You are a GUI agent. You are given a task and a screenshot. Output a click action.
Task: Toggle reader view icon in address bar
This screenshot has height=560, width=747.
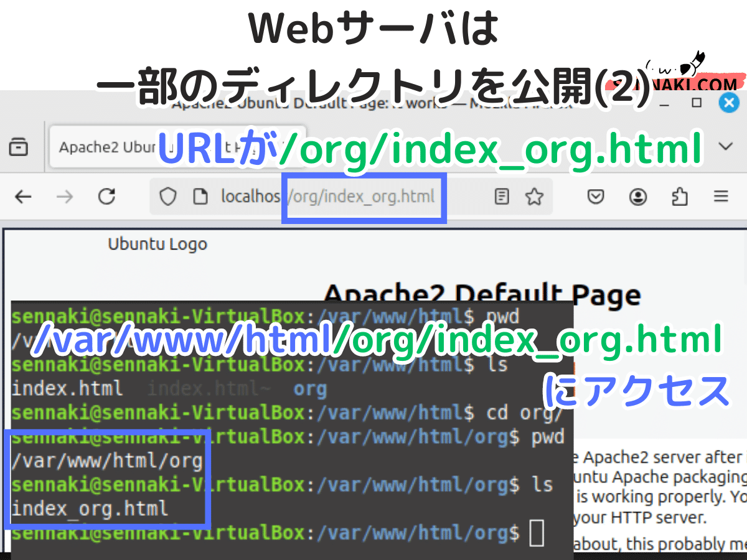point(501,197)
